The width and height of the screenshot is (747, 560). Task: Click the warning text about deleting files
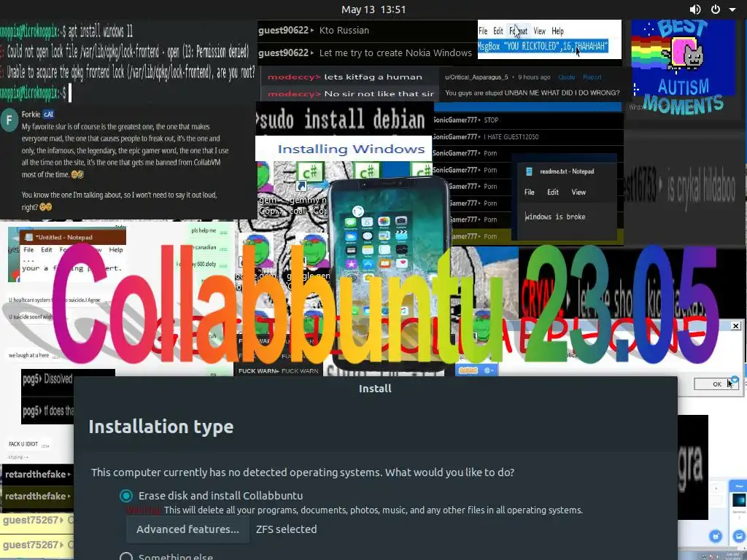355,510
